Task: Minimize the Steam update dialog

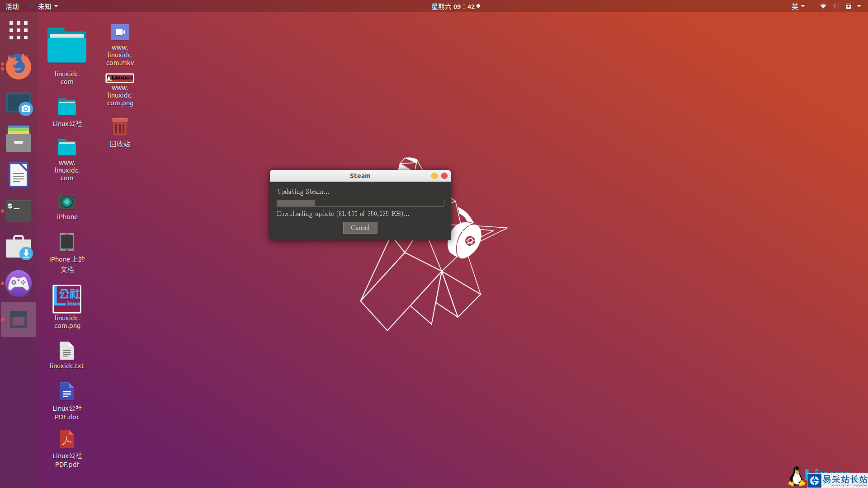Action: [434, 176]
